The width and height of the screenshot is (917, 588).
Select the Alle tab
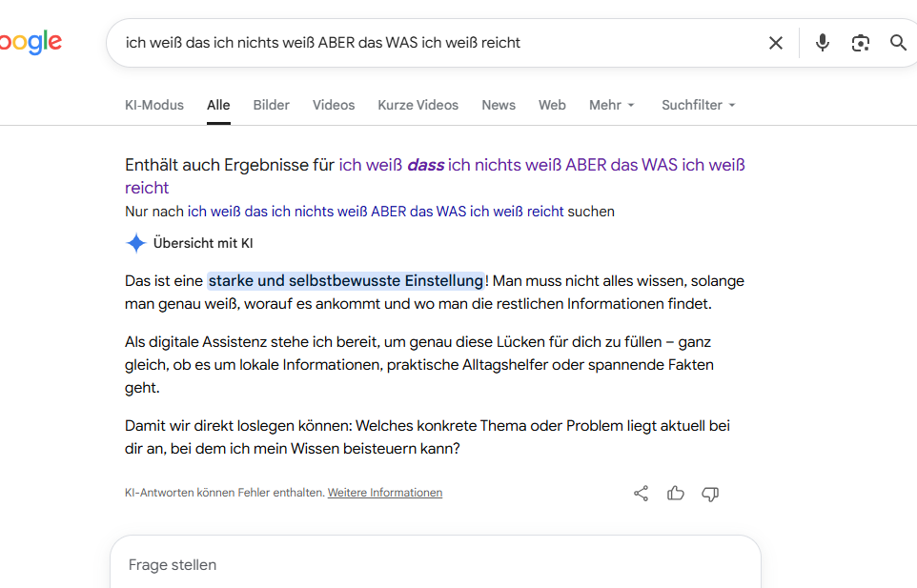(x=218, y=105)
